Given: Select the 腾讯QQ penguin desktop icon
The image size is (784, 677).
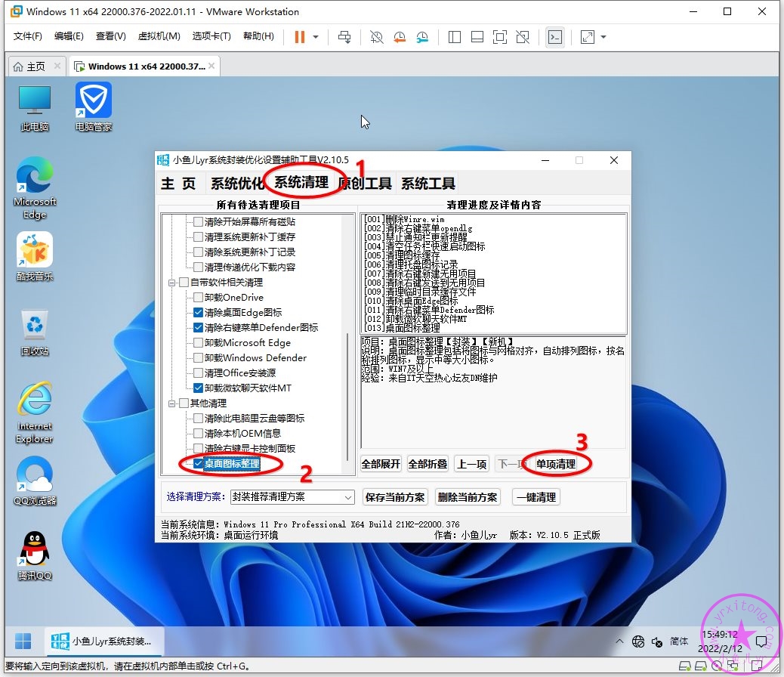Looking at the screenshot, I should [35, 555].
